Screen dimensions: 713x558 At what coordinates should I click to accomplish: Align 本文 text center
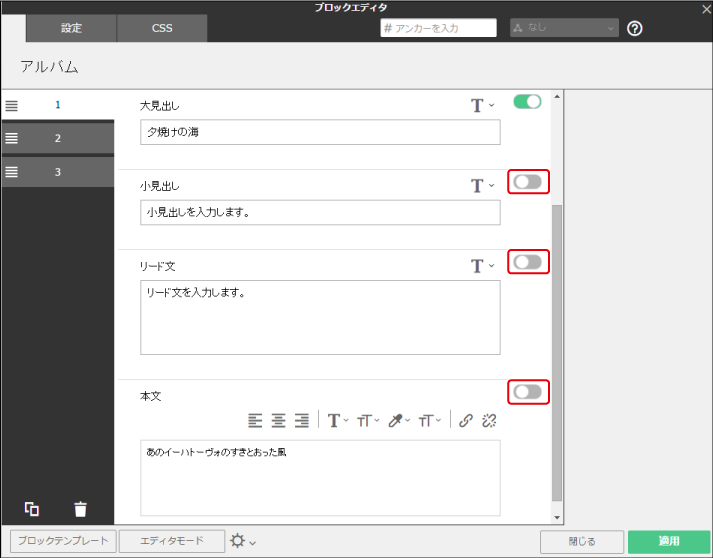pyautogui.click(x=278, y=420)
